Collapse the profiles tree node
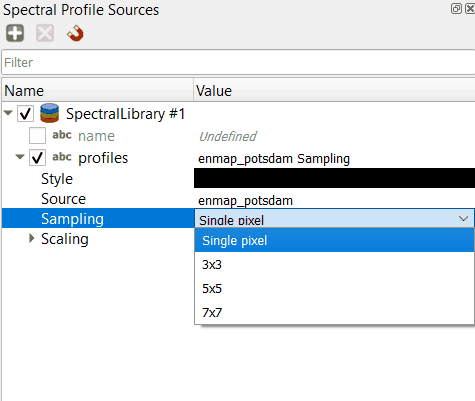Screen dimensions: 475x401 pyautogui.click(x=20, y=156)
